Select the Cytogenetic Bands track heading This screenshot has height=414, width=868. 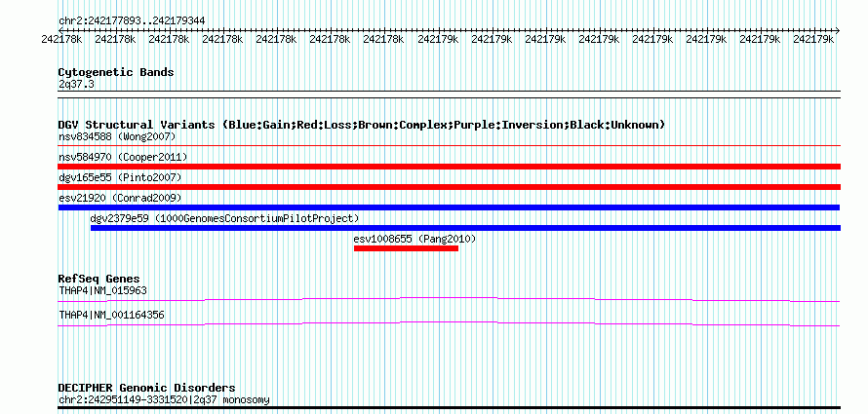pos(116,72)
